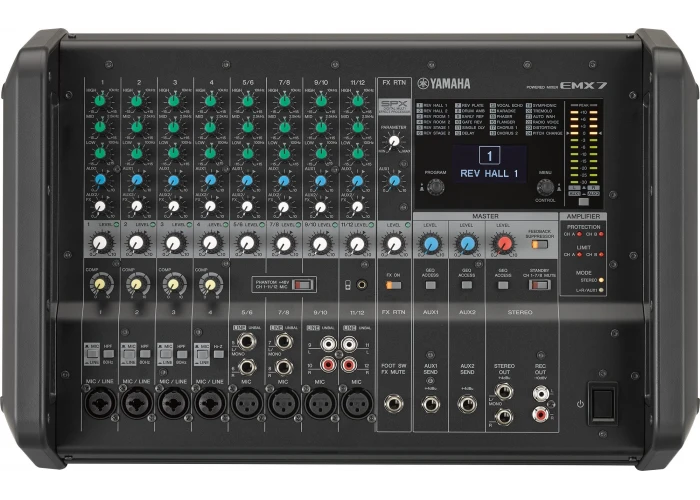
Task: Toggle the STANDBY CH 1-7/8 MUTE switch
Action: pyautogui.click(x=540, y=284)
